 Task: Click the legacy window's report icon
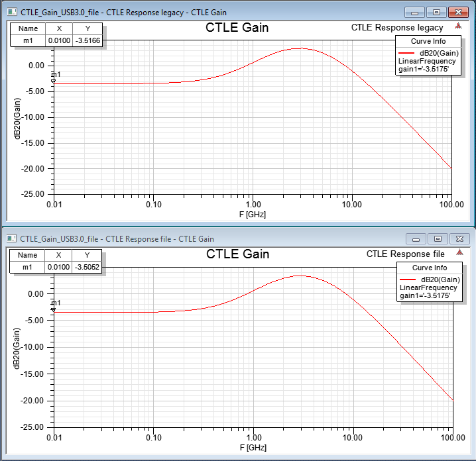pyautogui.click(x=12, y=12)
